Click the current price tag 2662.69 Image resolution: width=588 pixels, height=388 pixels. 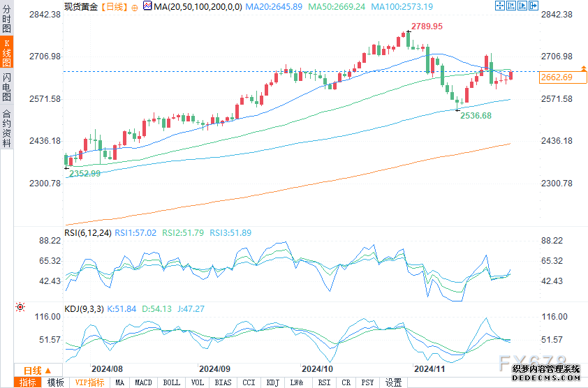click(562, 77)
